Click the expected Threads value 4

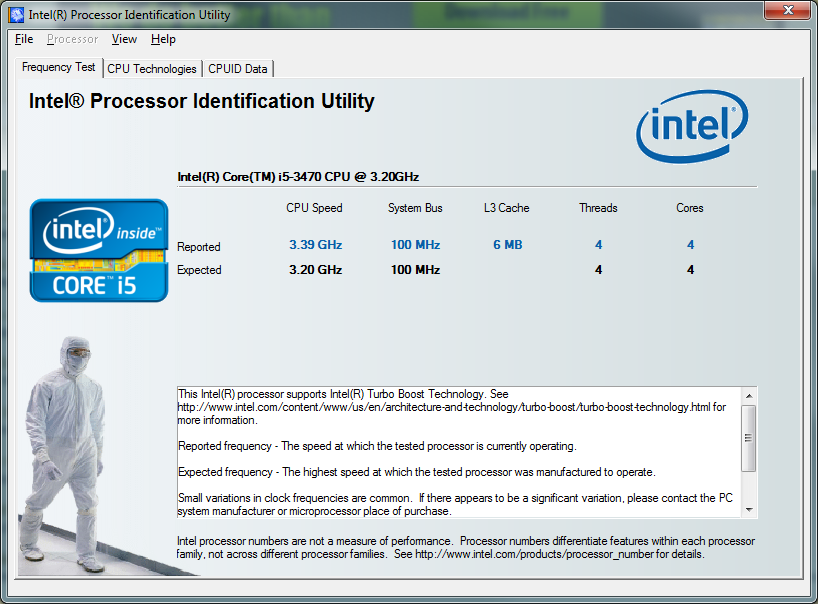click(x=598, y=270)
